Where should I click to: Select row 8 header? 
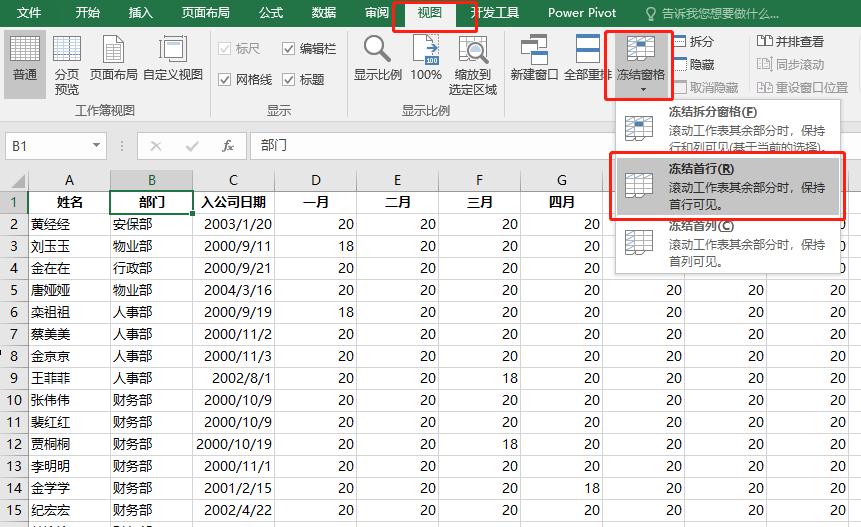coord(14,356)
